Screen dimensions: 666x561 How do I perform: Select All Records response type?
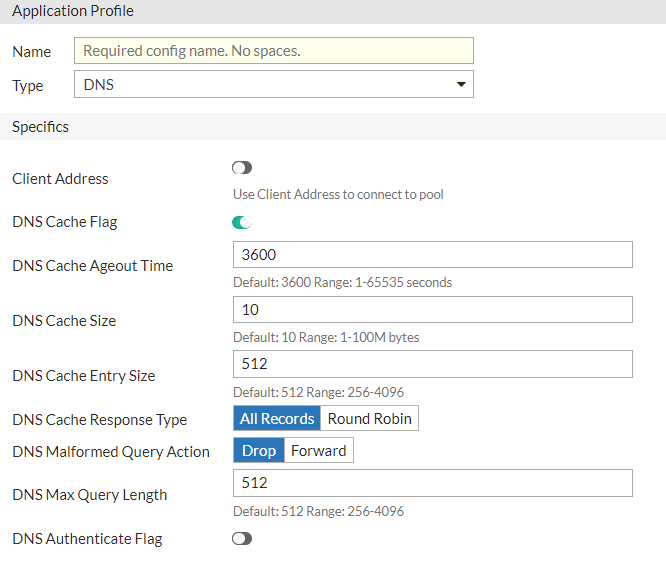pos(277,419)
